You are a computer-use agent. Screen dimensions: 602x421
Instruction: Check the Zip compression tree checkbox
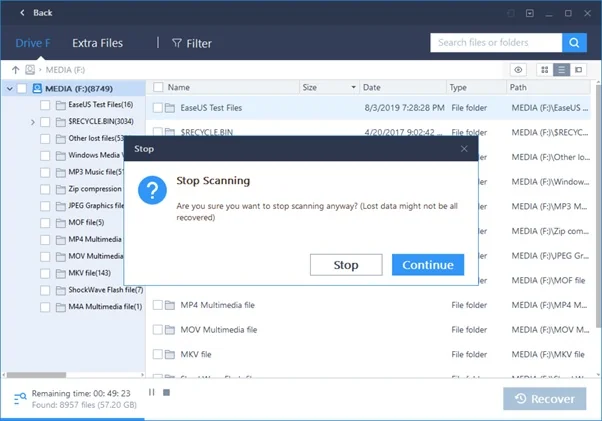[x=46, y=189]
